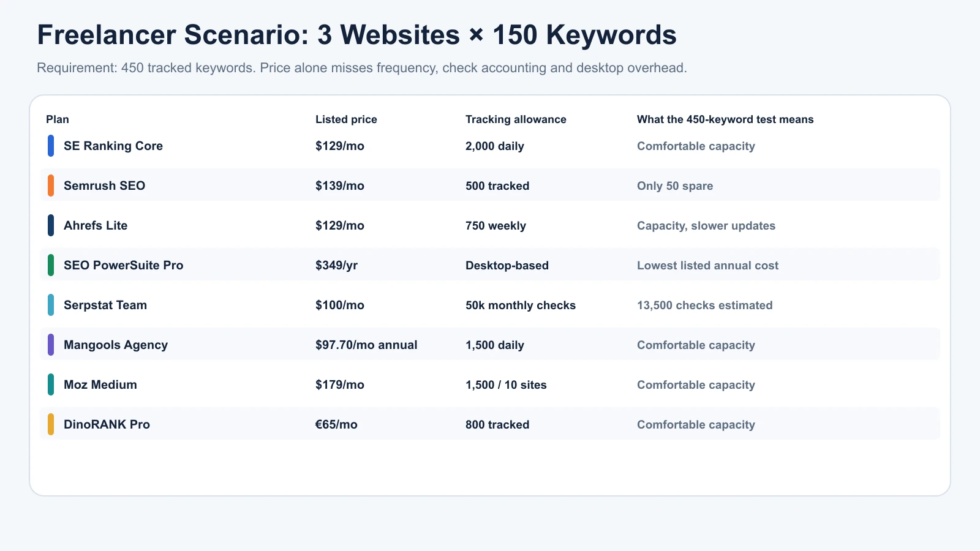Select the "Moz Medium" plan name
This screenshot has height=551, width=980.
coord(100,384)
